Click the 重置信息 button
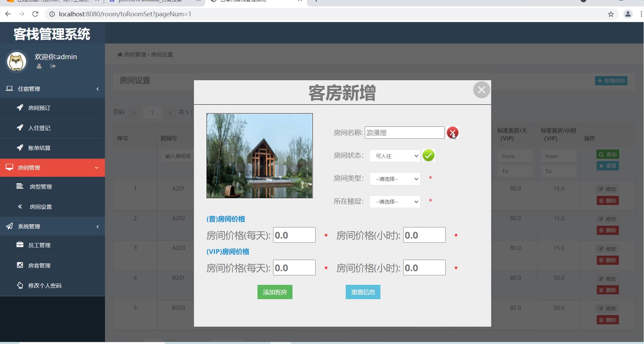This screenshot has height=344, width=644. (x=363, y=292)
